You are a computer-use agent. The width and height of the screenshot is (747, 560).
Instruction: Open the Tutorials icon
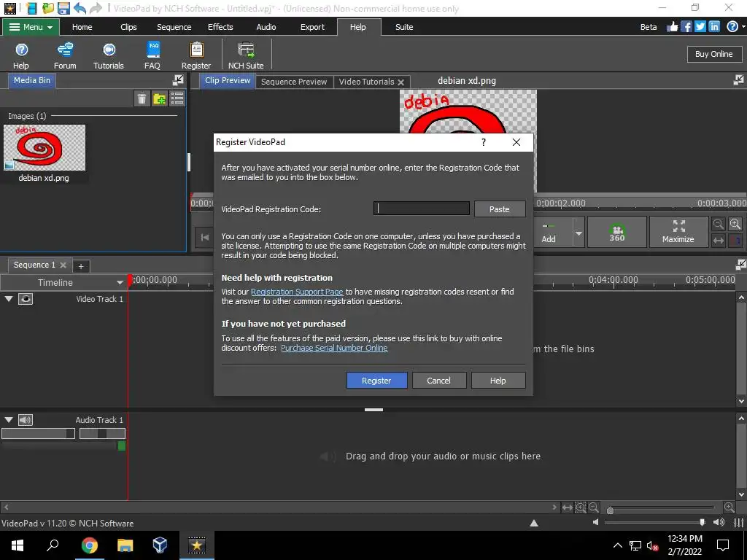109,55
